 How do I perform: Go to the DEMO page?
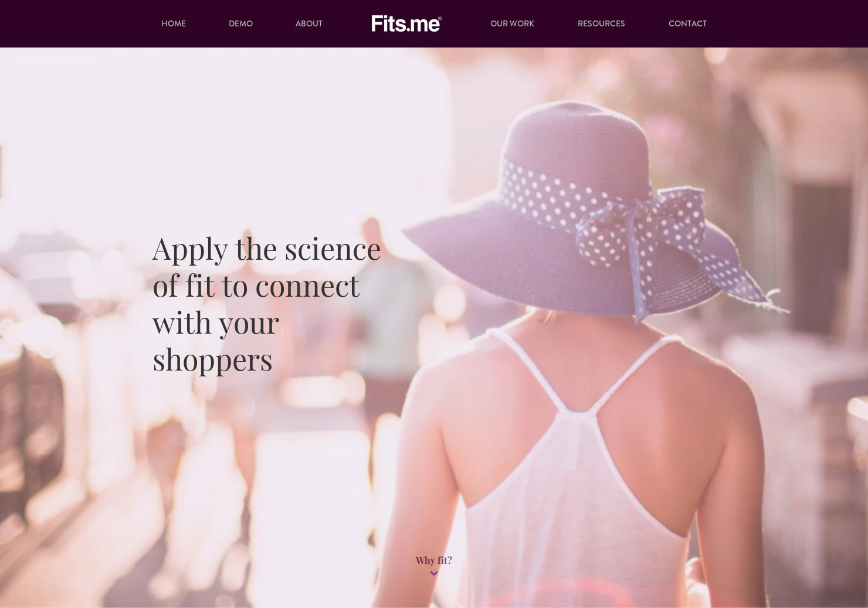tap(240, 24)
